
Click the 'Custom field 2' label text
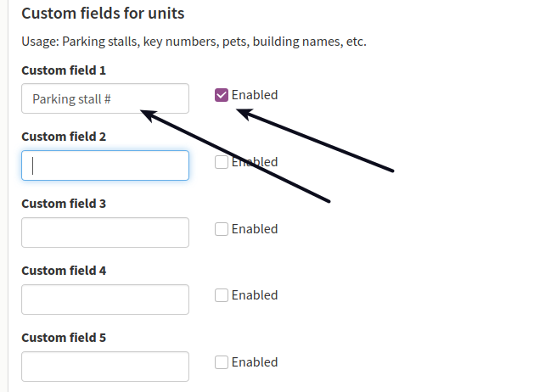64,137
